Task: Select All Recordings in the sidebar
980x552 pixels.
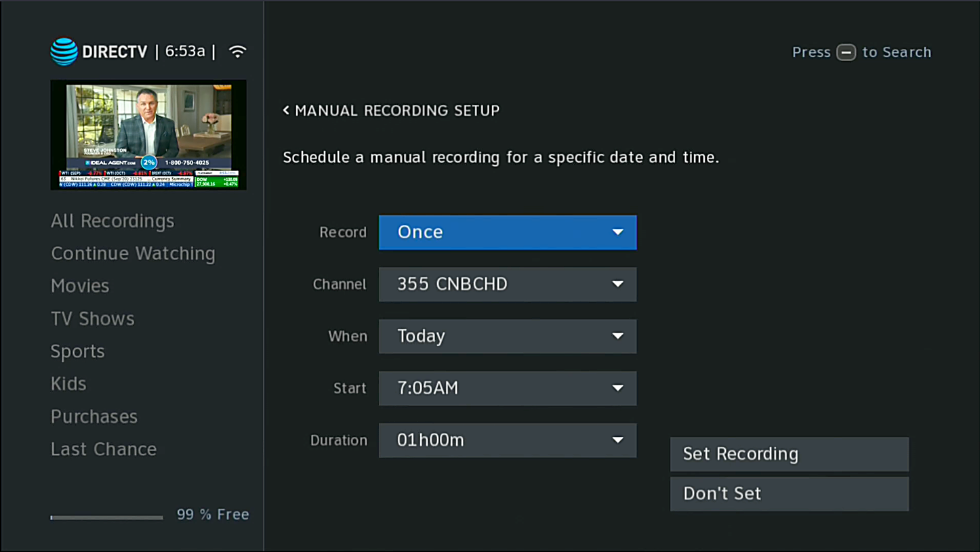Action: tap(112, 221)
